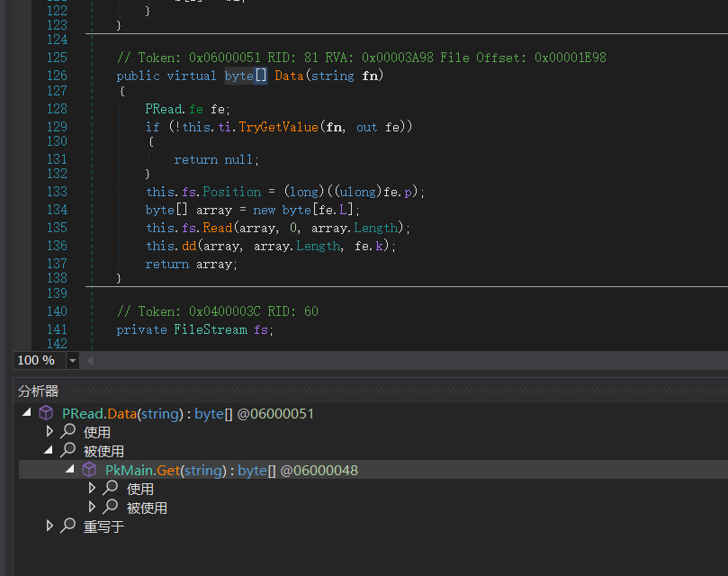Open the 100 % zoom dropdown arrow

click(x=72, y=361)
